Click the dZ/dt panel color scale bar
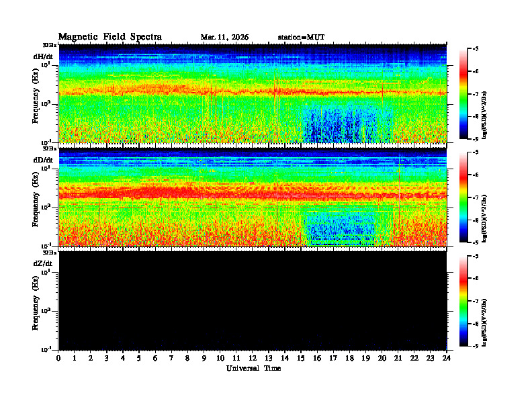 463,301
